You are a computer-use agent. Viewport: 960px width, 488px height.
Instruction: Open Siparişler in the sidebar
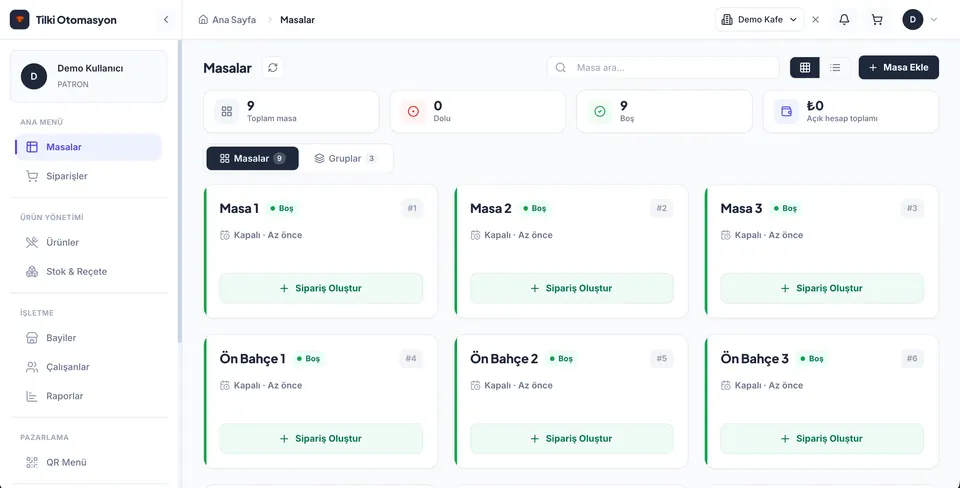[x=89, y=176]
